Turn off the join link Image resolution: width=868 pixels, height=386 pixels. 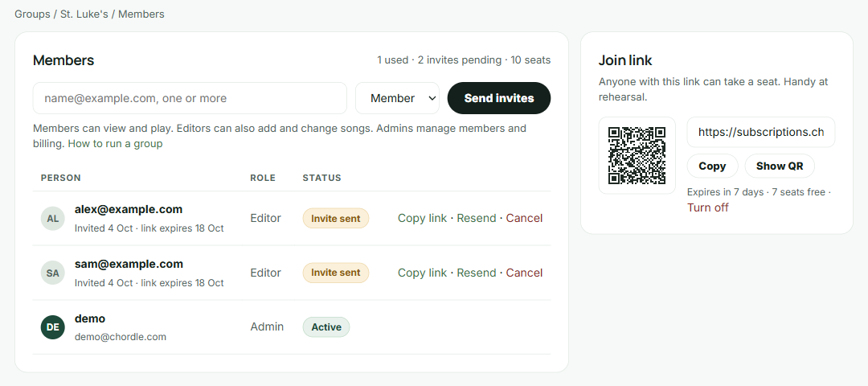[x=707, y=207]
